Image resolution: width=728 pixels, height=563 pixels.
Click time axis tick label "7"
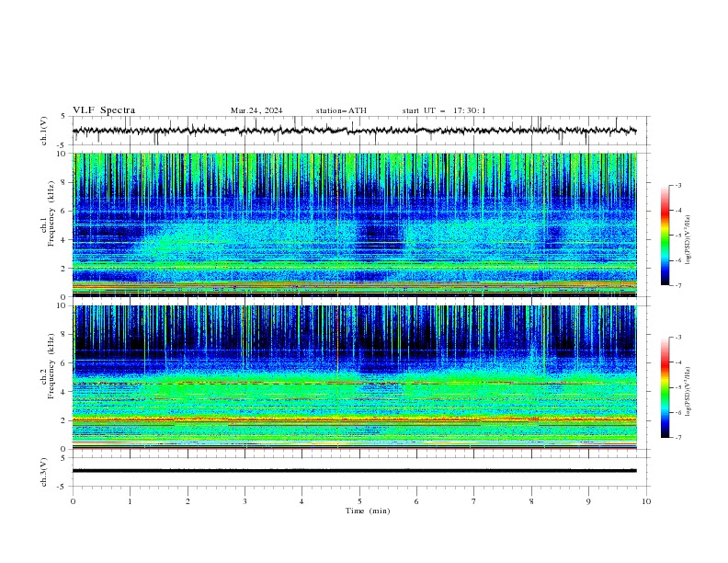coord(474,501)
